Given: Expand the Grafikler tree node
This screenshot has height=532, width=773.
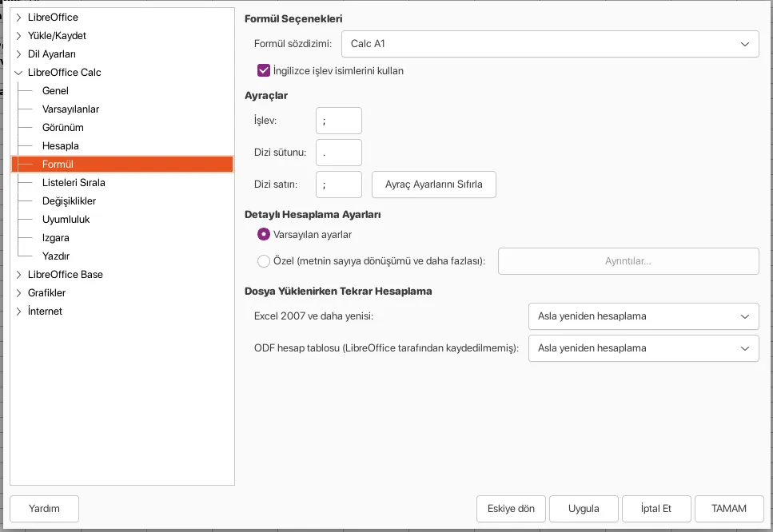Looking at the screenshot, I should (19, 293).
